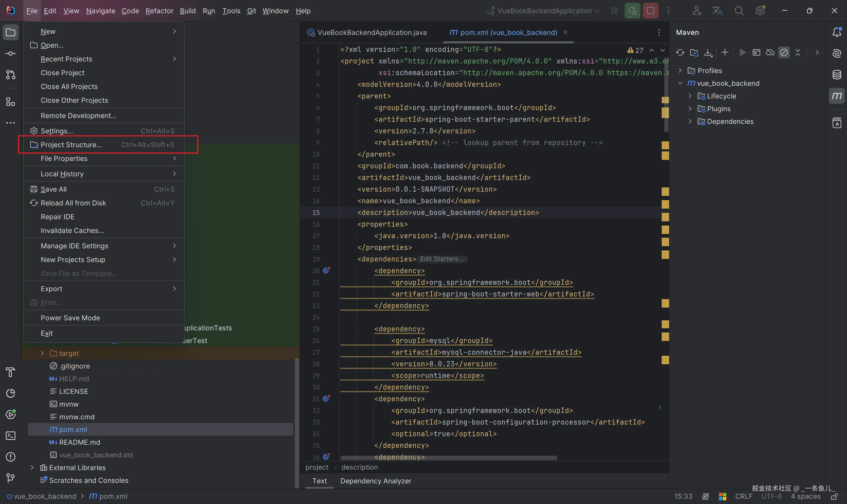The image size is (847, 504).
Task: Toggle Maven offline mode
Action: pyautogui.click(x=770, y=52)
